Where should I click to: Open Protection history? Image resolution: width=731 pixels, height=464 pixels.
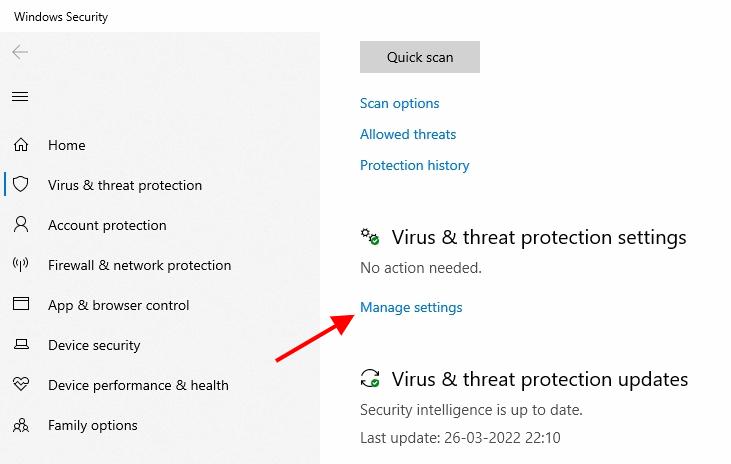pyautogui.click(x=414, y=165)
